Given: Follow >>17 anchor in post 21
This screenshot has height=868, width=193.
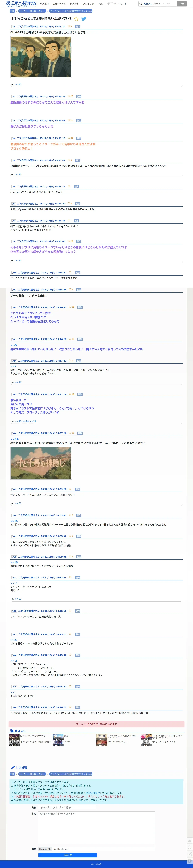Looking at the screenshot, I should point(14,583).
